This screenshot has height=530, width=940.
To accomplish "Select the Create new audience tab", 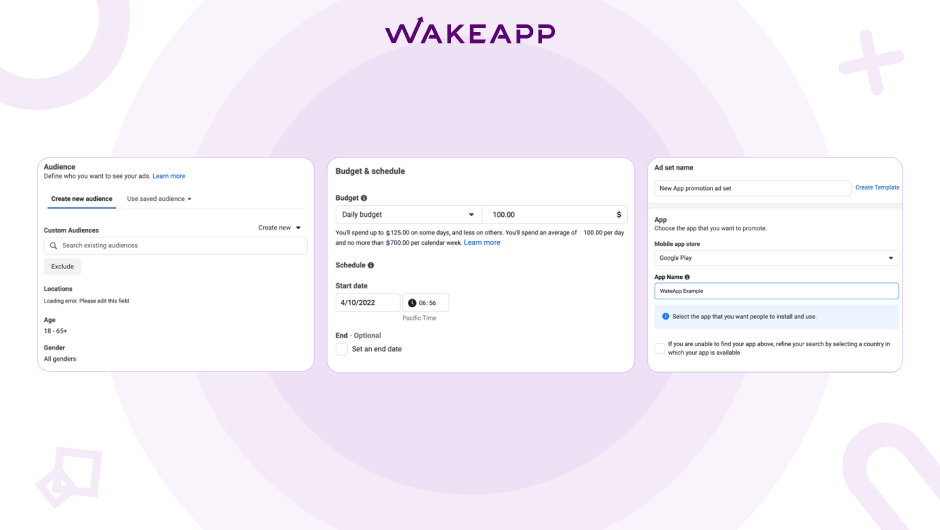I will tap(82, 199).
